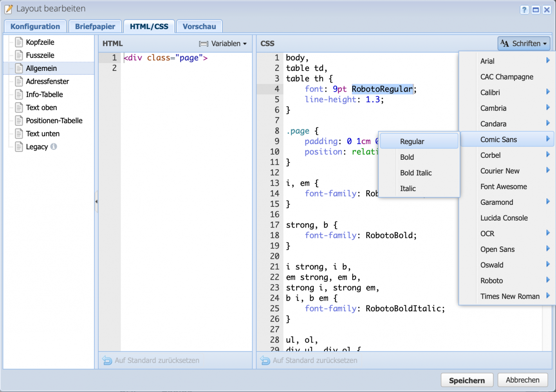Open help via the question mark icon
The height and width of the screenshot is (392, 556).
point(524,9)
